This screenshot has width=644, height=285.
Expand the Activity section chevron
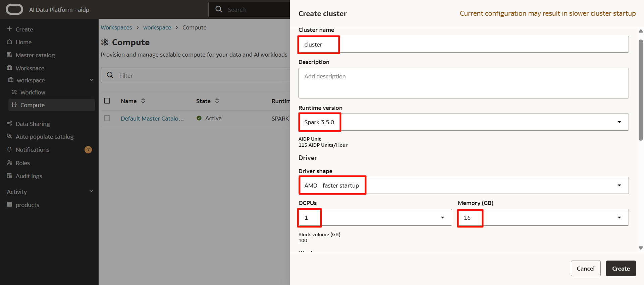point(91,191)
